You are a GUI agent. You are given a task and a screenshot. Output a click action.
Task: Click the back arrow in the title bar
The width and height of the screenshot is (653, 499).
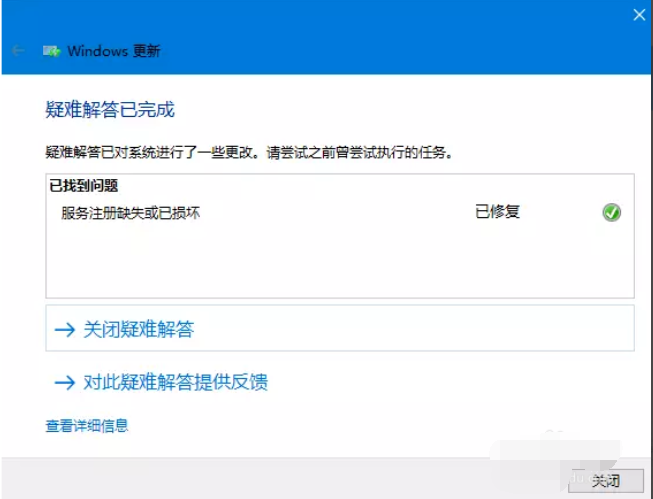click(x=17, y=51)
